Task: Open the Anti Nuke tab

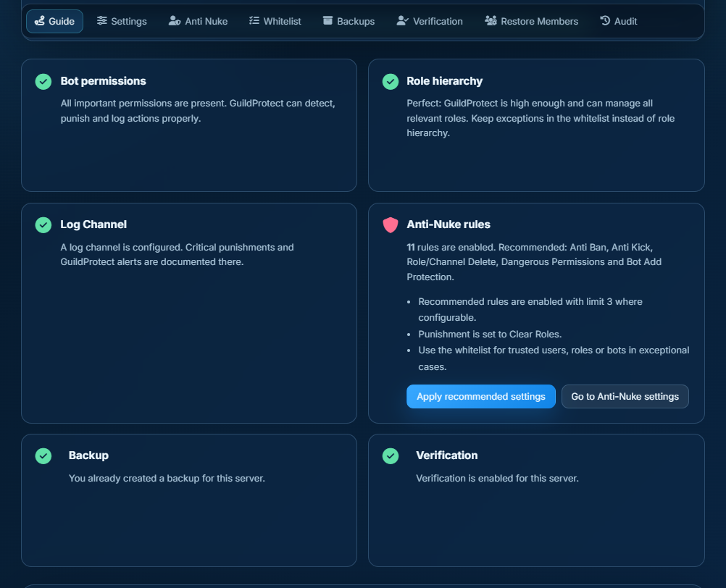Action: pyautogui.click(x=199, y=21)
